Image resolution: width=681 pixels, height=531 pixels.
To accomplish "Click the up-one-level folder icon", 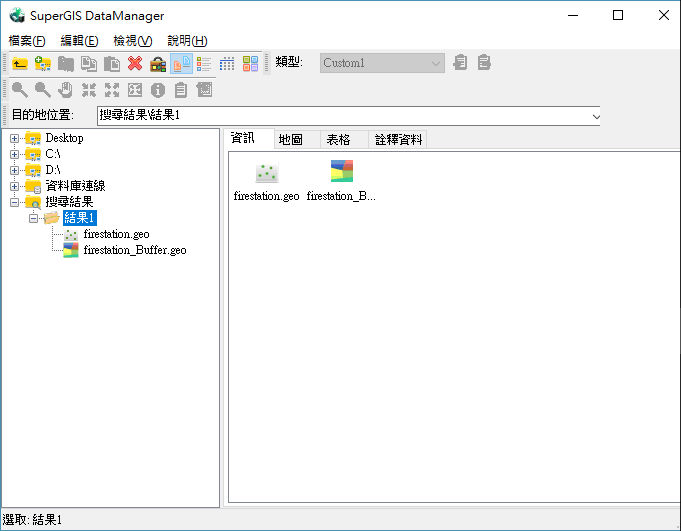I will click(x=20, y=64).
